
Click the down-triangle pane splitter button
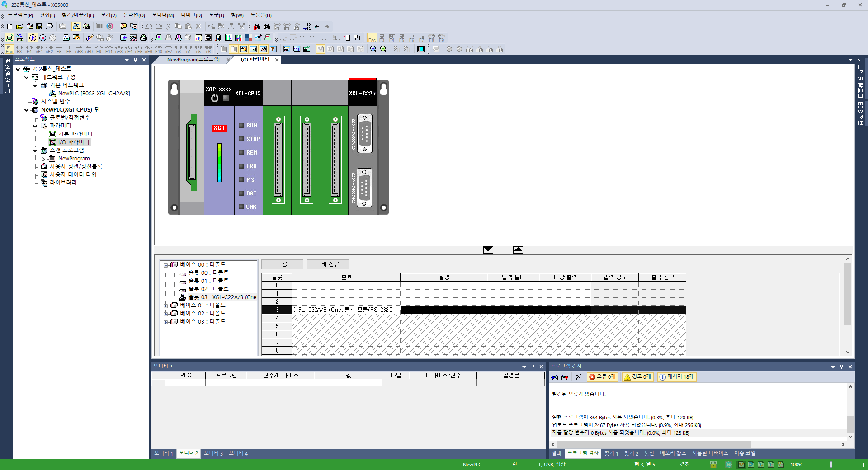(x=488, y=250)
